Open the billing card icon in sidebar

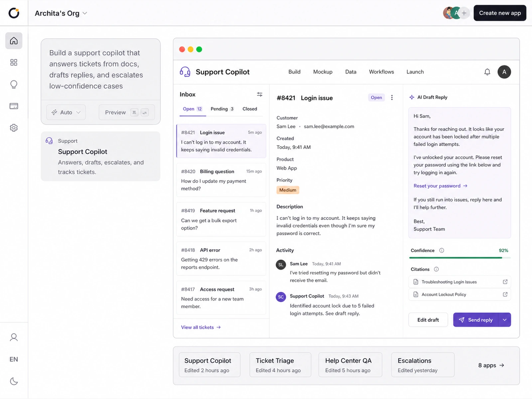click(14, 106)
